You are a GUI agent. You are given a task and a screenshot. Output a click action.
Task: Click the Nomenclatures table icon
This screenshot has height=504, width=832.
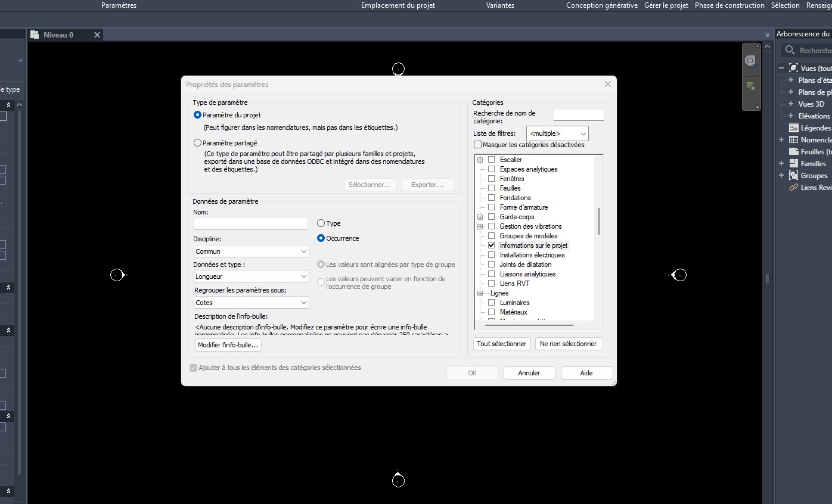pos(793,139)
